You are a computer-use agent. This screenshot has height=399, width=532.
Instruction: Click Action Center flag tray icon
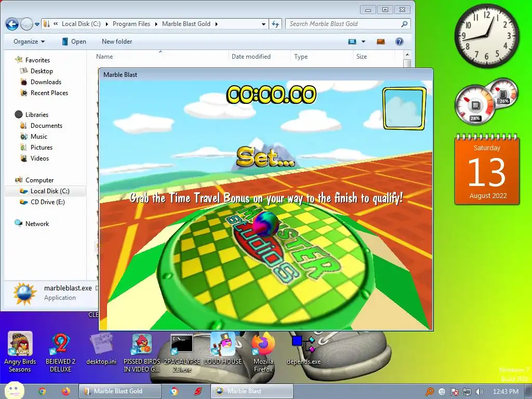click(x=454, y=392)
